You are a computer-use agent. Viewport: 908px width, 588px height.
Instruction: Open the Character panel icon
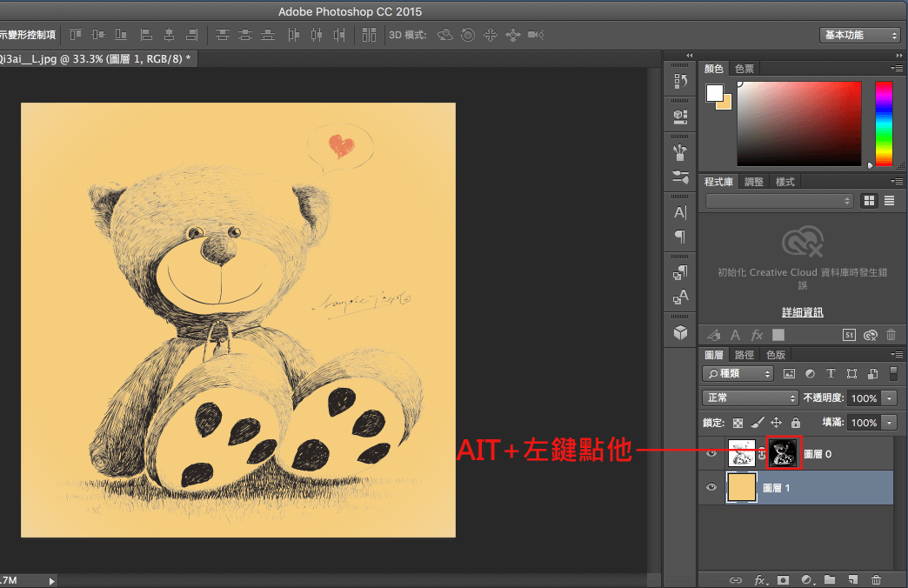680,211
